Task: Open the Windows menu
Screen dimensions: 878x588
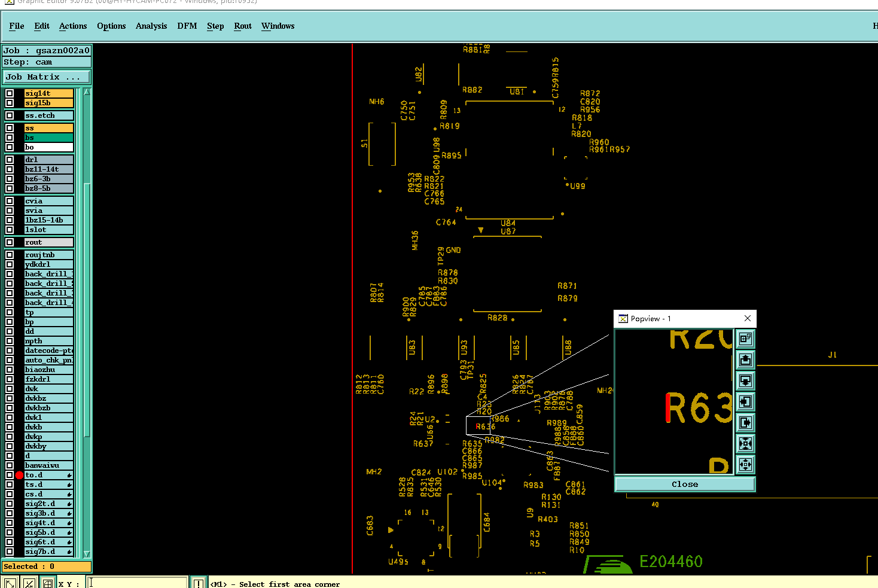Action: [278, 26]
